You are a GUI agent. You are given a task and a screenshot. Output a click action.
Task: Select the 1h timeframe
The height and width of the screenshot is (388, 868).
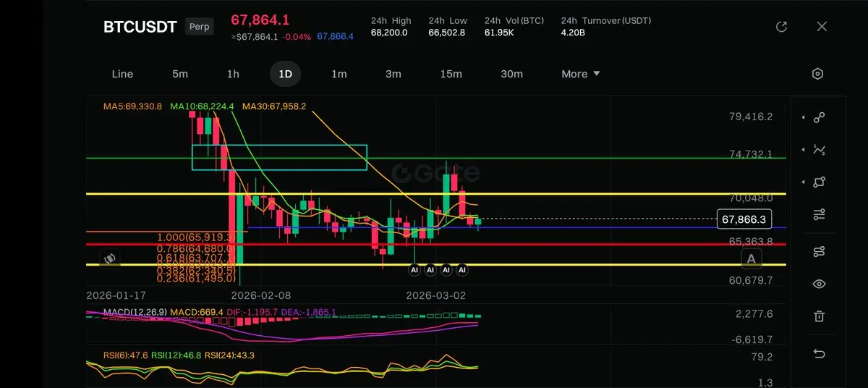point(233,74)
